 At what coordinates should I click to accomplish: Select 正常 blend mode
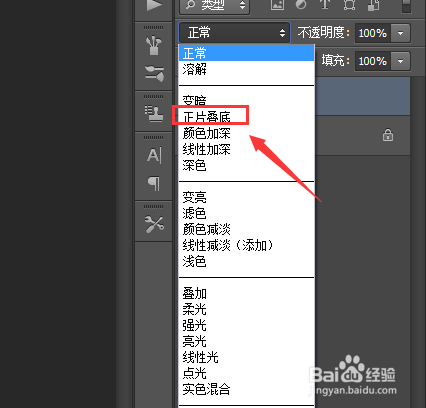[x=247, y=53]
